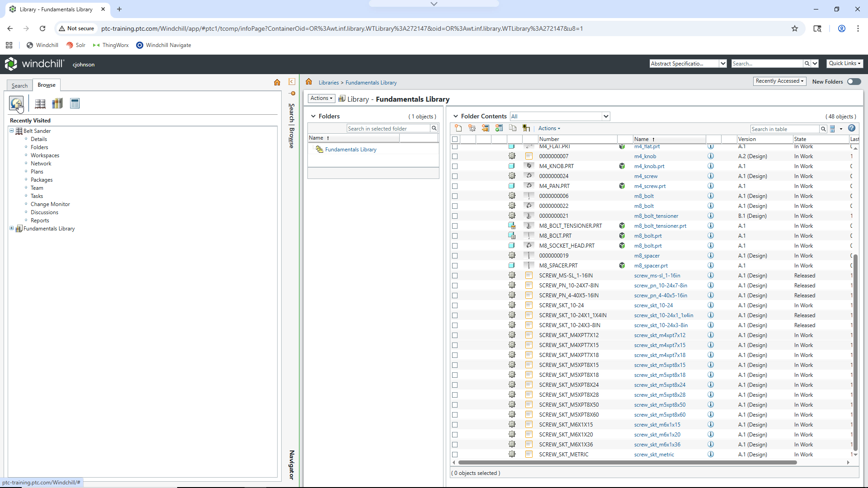The image size is (868, 488).
Task: Toggle the New Folders switch
Action: tap(854, 82)
